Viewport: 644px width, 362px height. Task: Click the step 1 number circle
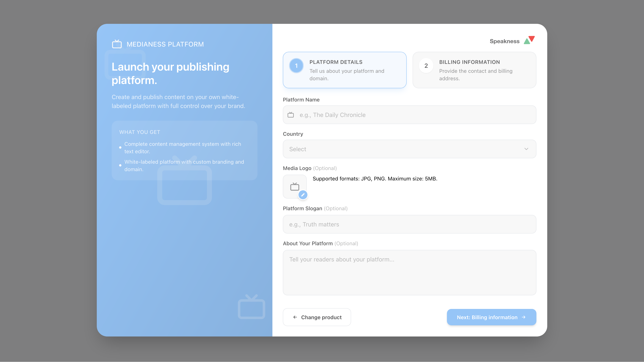[296, 65]
